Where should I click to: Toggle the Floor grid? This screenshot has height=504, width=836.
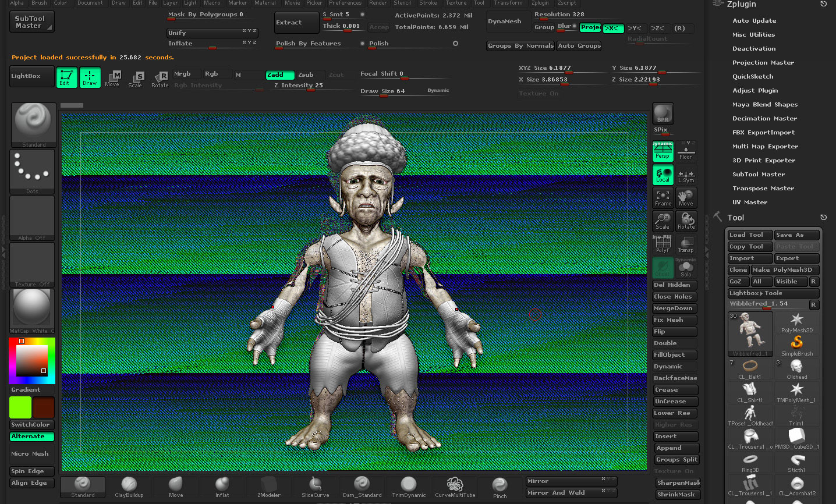click(x=686, y=151)
